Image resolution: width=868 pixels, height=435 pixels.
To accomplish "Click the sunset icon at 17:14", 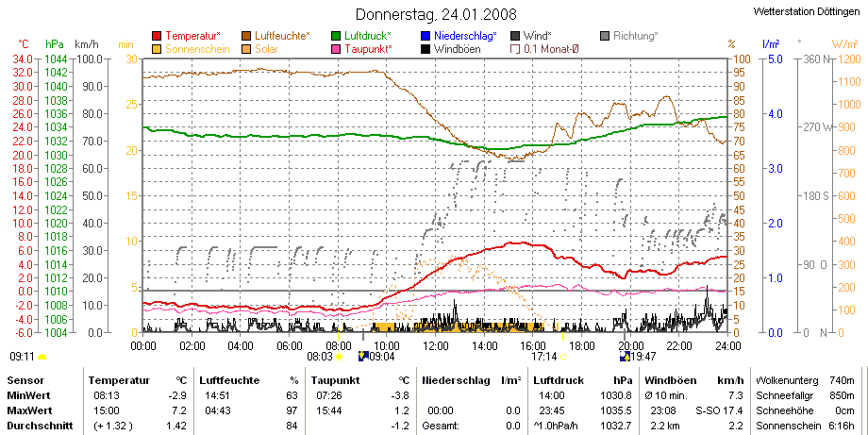I will [x=563, y=357].
